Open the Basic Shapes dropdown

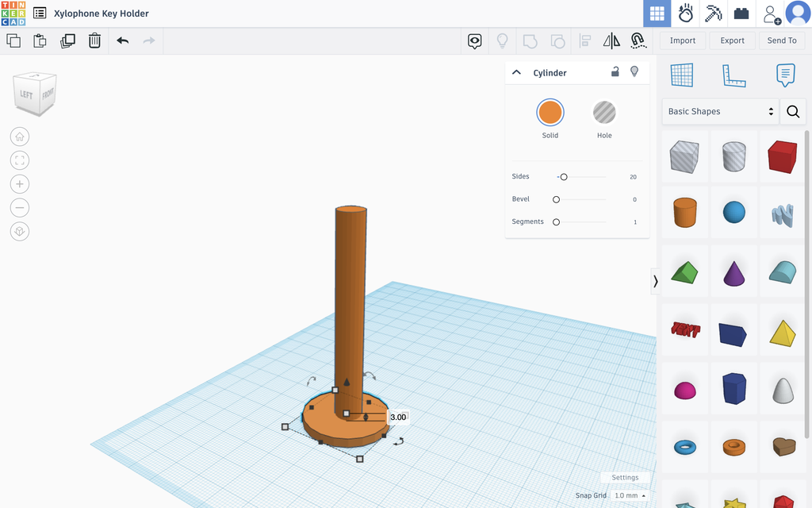tap(720, 111)
